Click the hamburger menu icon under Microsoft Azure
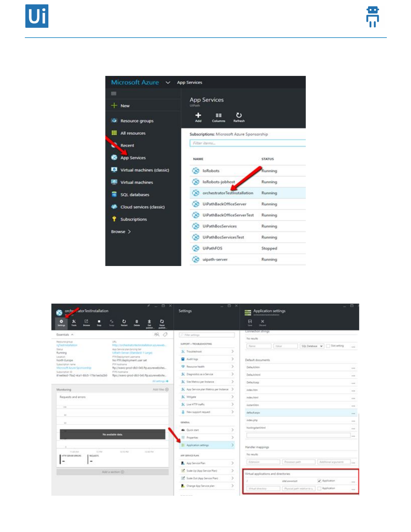 (114, 93)
